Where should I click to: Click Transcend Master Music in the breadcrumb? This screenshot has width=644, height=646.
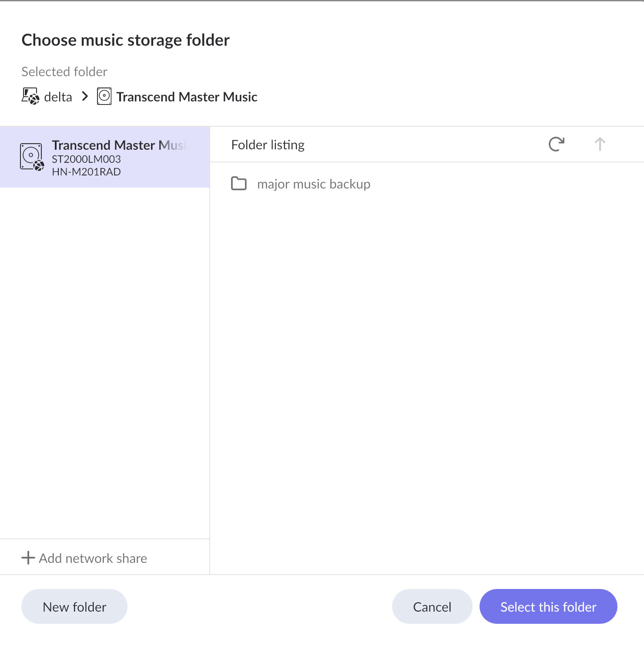tap(187, 97)
